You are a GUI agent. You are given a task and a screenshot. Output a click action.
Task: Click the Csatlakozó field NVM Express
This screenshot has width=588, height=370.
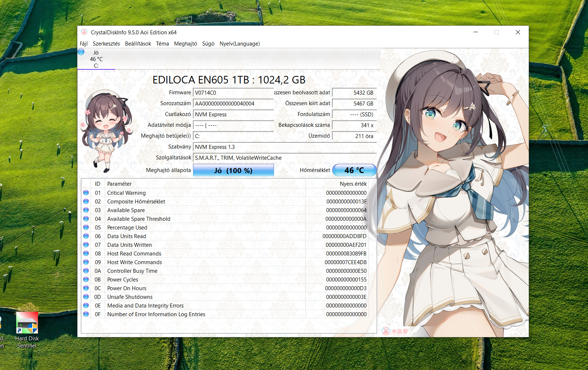(233, 115)
